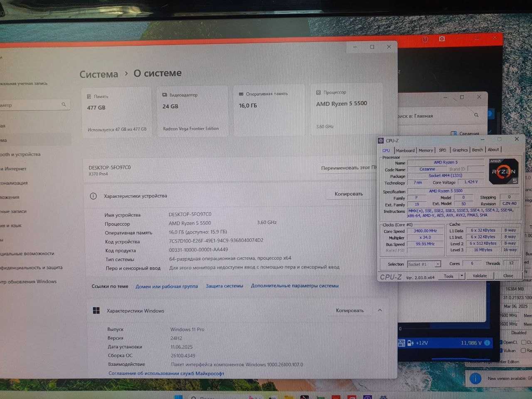The height and width of the screenshot is (399, 532).
Task: Click the Close button at the bottom of CPU-Z
Action: [x=508, y=276]
